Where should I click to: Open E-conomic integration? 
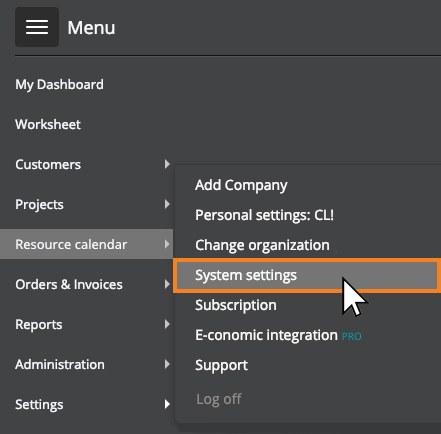(266, 335)
